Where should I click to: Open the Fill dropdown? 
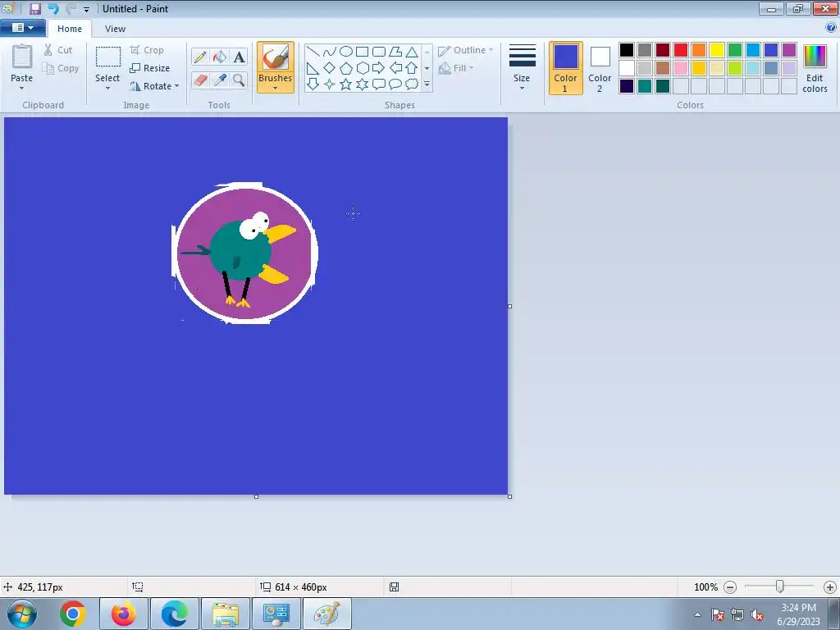tap(456, 68)
